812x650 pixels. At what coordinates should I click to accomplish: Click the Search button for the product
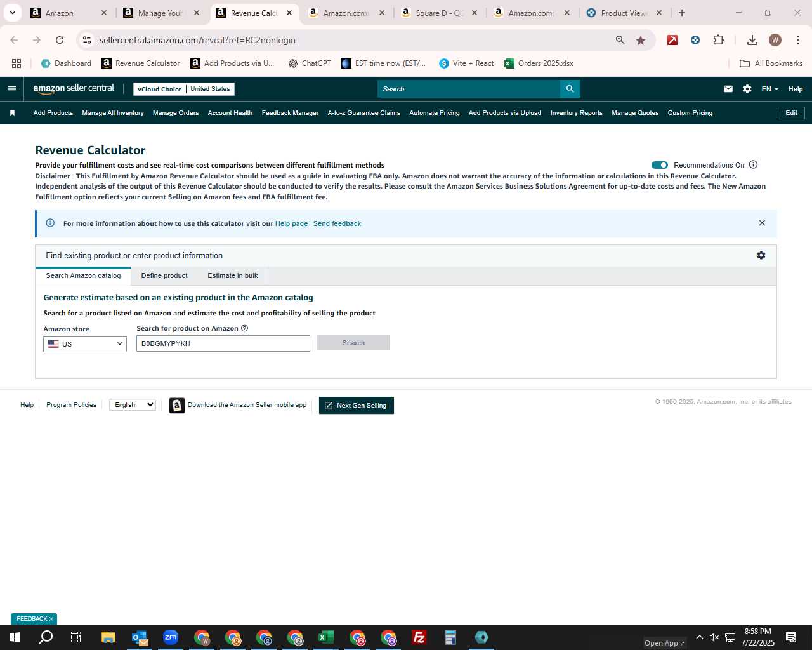pyautogui.click(x=353, y=343)
